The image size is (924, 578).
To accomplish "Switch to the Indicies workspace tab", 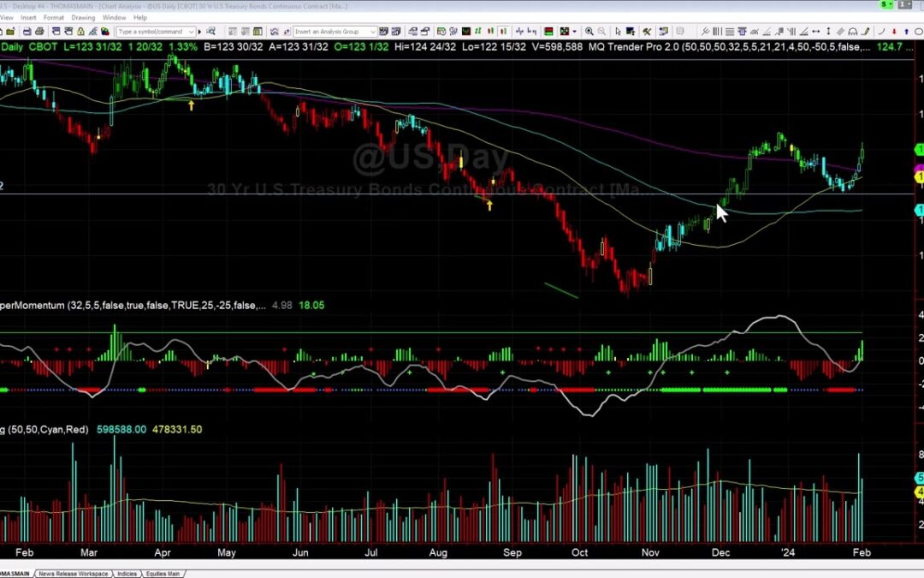I will tap(127, 574).
